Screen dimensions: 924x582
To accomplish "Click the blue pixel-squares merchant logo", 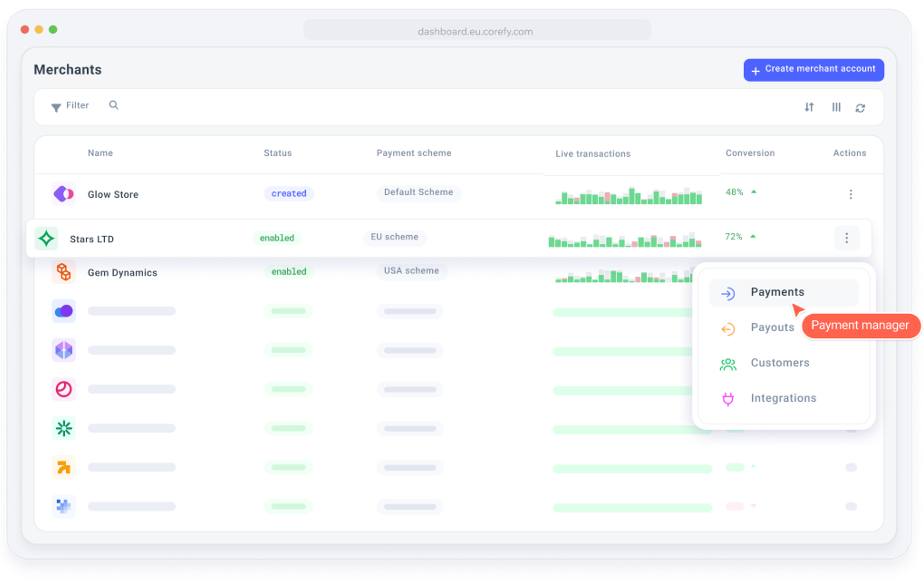I will (64, 506).
